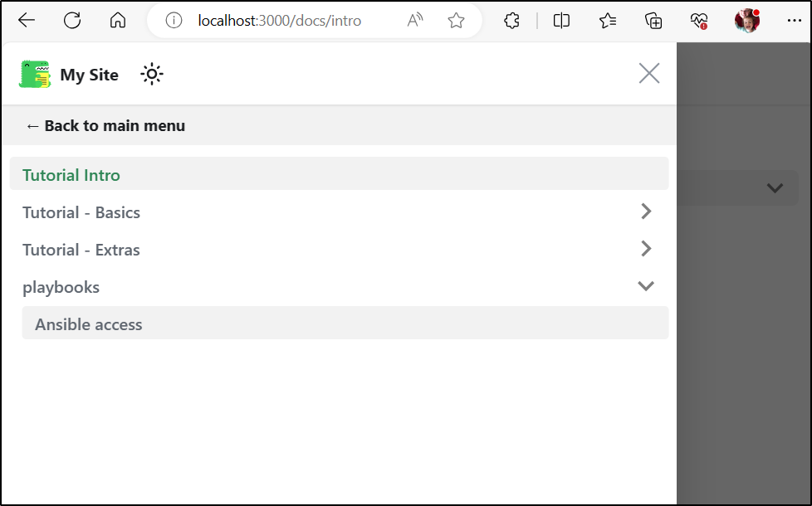Collapse the playbooks category arrow
Image resolution: width=812 pixels, height=506 pixels.
(x=646, y=285)
